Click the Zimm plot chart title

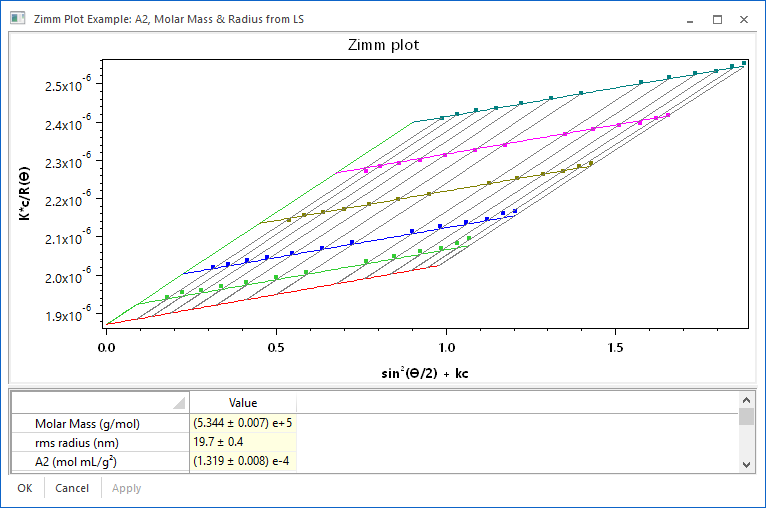coord(383,45)
